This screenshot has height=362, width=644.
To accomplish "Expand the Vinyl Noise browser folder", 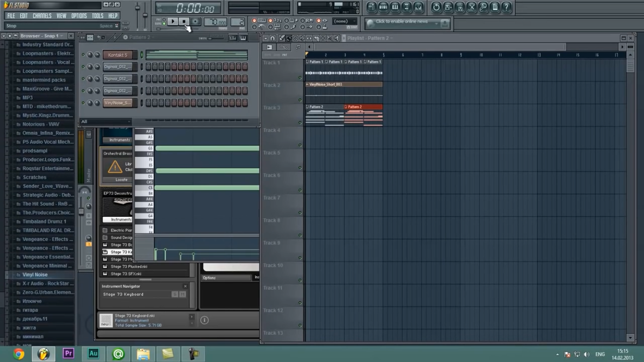I will (x=35, y=275).
